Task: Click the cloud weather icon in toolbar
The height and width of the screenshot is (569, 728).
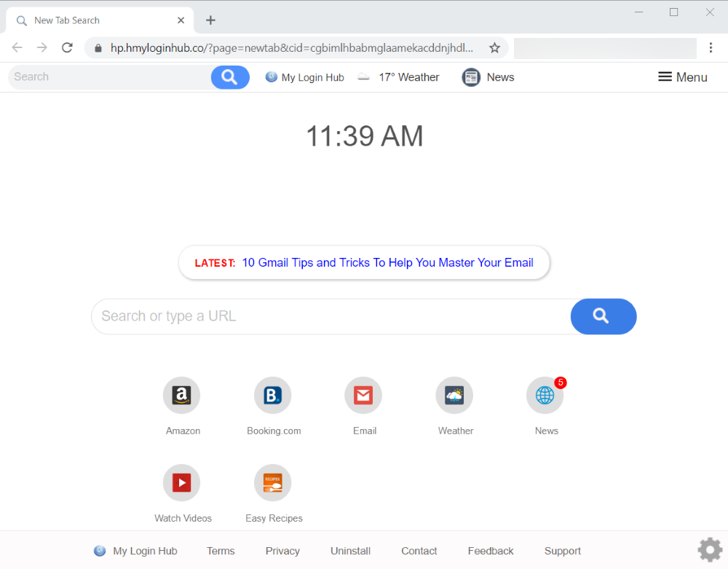Action: tap(363, 77)
